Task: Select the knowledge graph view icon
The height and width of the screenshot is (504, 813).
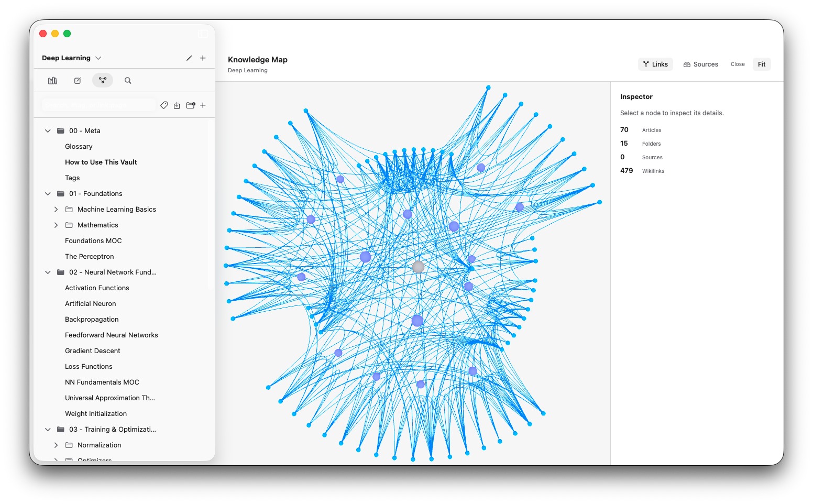Action: click(103, 80)
